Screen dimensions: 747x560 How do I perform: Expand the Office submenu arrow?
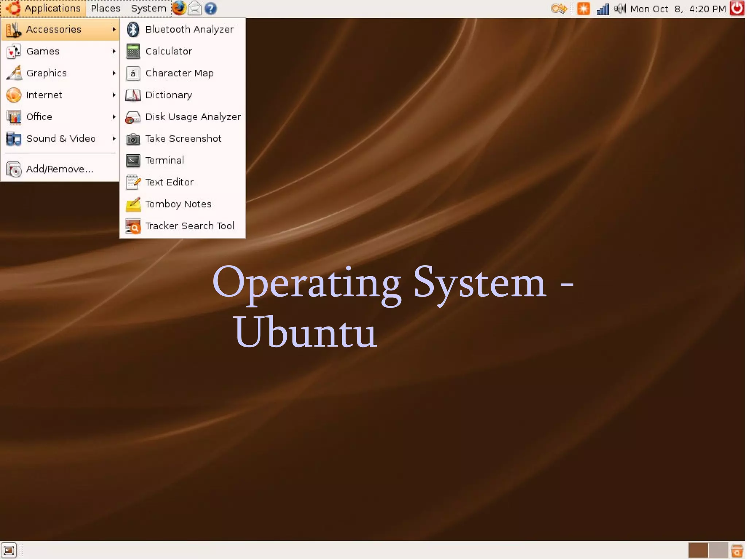[x=114, y=117]
